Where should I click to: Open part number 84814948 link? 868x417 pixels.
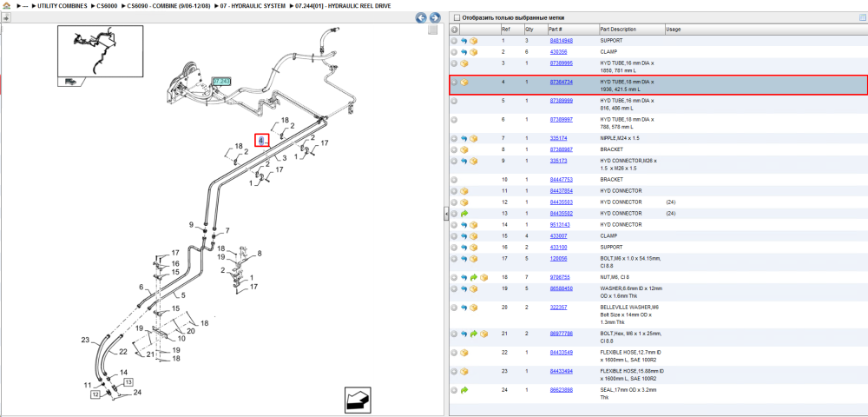click(x=561, y=41)
